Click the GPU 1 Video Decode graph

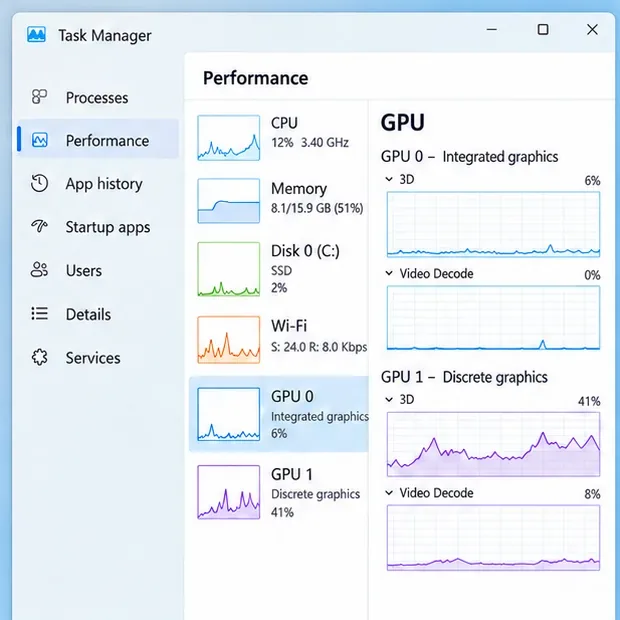click(493, 538)
